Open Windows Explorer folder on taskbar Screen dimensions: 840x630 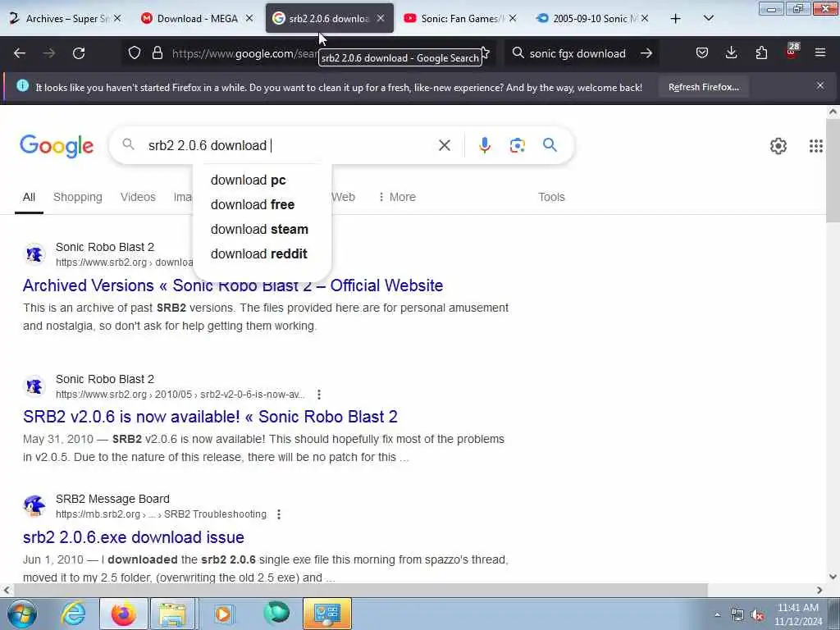click(172, 614)
